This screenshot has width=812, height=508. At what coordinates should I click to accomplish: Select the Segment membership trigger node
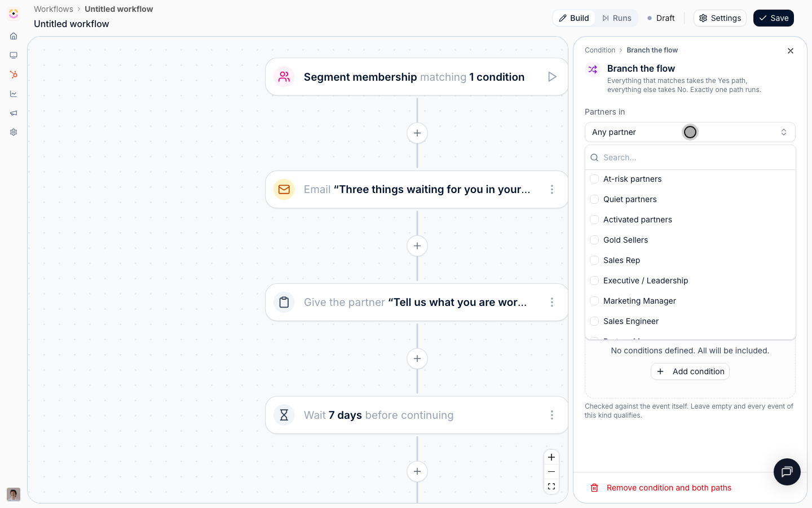[x=417, y=77]
